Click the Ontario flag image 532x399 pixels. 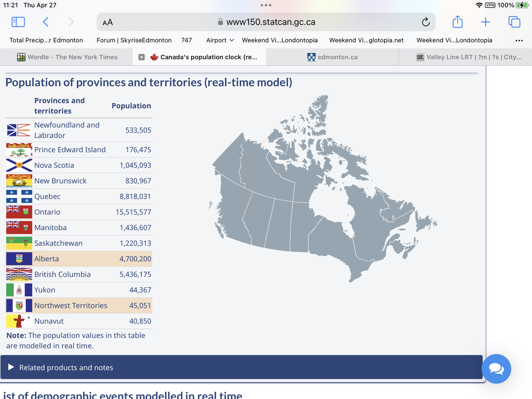point(19,212)
